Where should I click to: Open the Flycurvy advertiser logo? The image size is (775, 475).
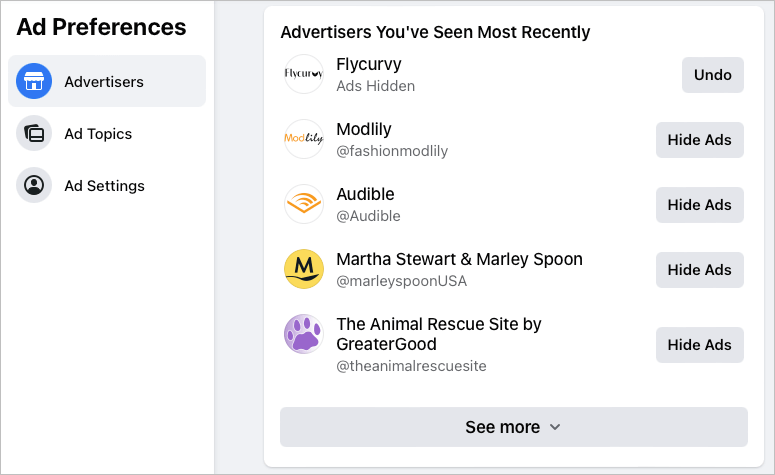[x=304, y=74]
